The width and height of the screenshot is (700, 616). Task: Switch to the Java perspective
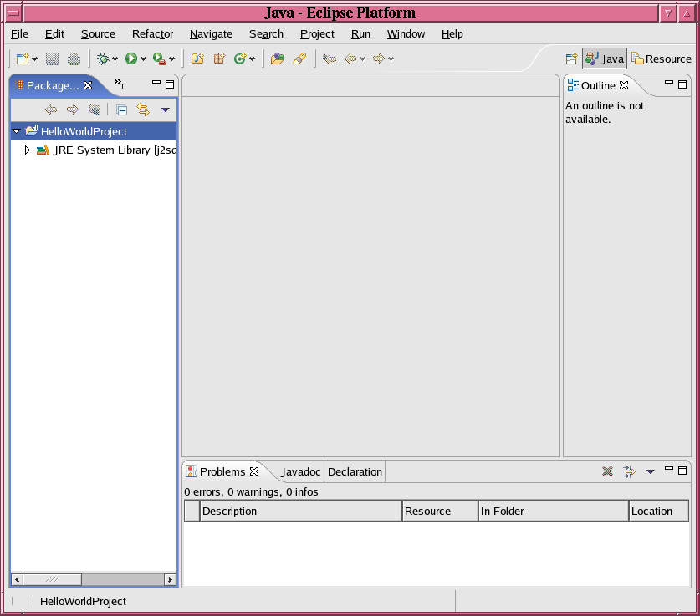(605, 59)
